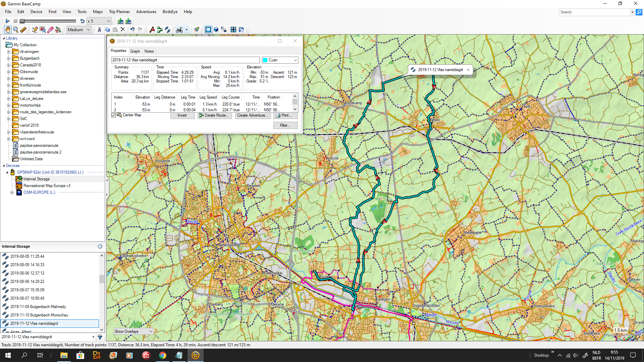
Task: Click the track table vertical scrollbar
Action: [x=295, y=103]
